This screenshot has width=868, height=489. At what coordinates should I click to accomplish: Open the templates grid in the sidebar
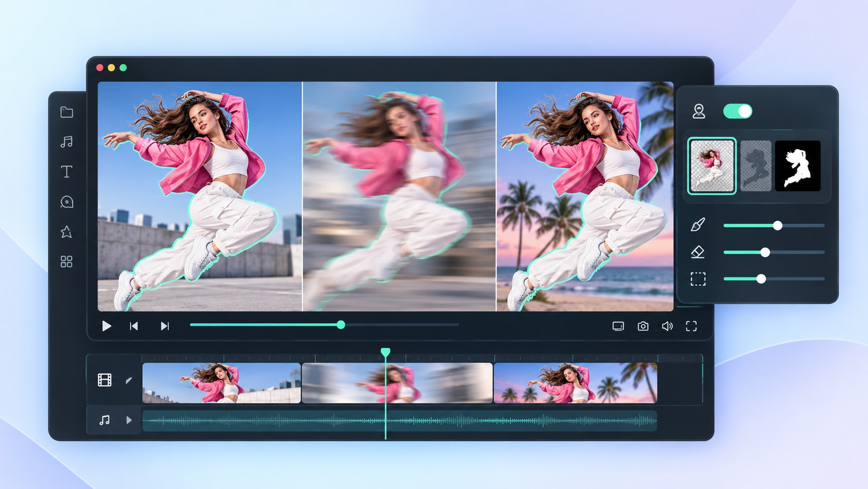[66, 261]
